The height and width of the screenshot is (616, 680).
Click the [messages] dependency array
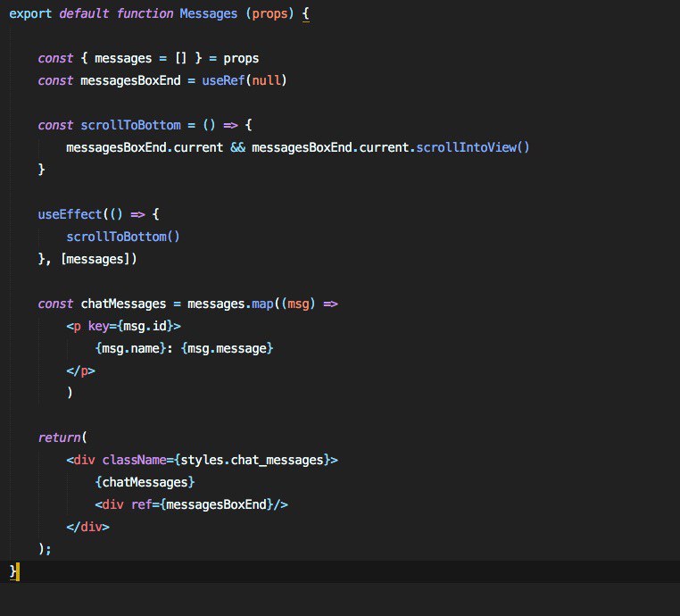(x=95, y=259)
